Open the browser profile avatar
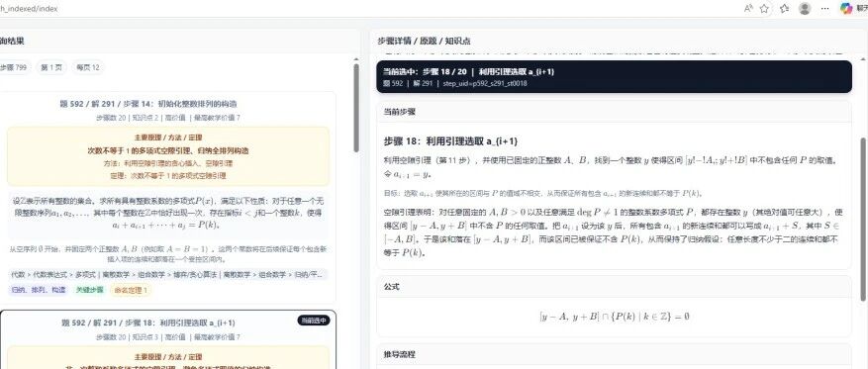868x369 pixels. click(805, 8)
